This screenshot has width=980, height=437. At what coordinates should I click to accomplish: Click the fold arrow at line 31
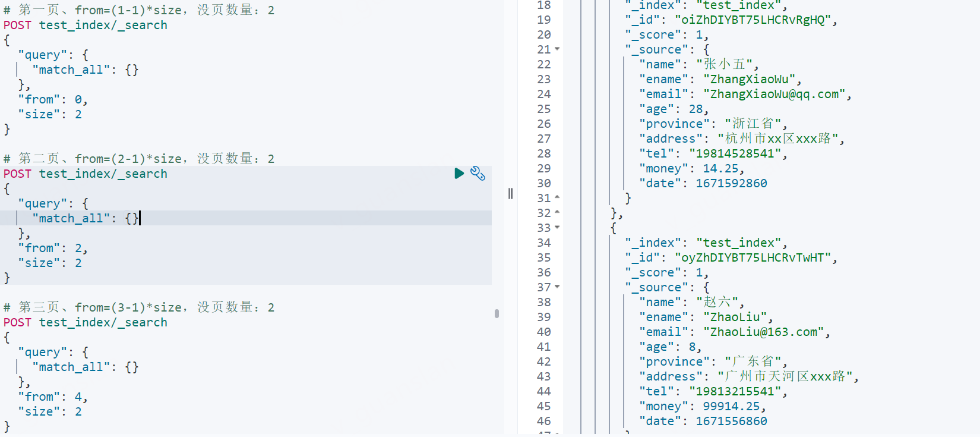pos(557,198)
